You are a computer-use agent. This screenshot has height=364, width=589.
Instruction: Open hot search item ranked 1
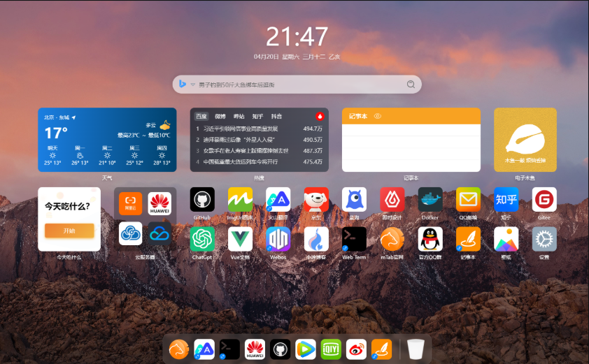click(260, 129)
